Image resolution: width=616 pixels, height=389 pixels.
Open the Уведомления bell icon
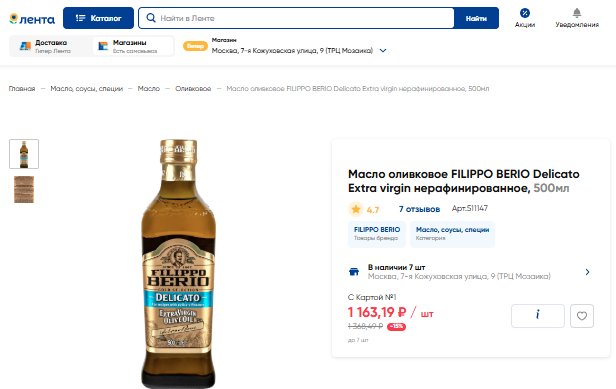click(x=577, y=13)
